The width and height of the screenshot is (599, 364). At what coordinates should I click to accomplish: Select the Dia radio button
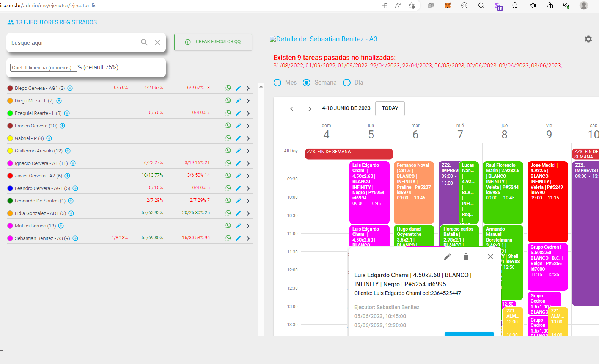[x=347, y=83]
